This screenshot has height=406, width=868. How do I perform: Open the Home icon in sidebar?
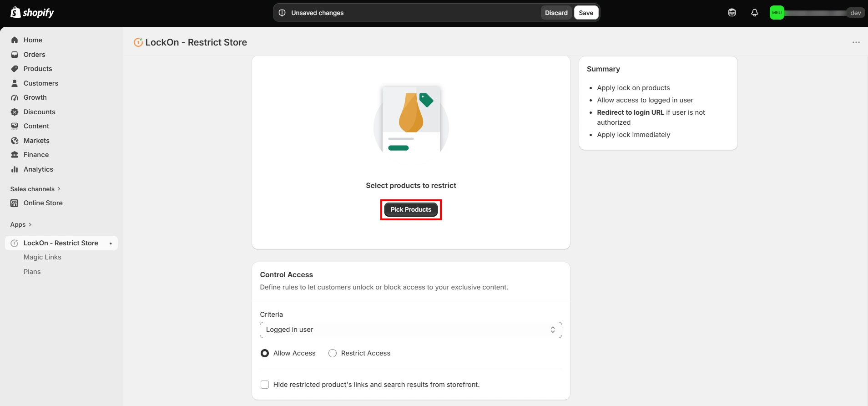pyautogui.click(x=15, y=40)
